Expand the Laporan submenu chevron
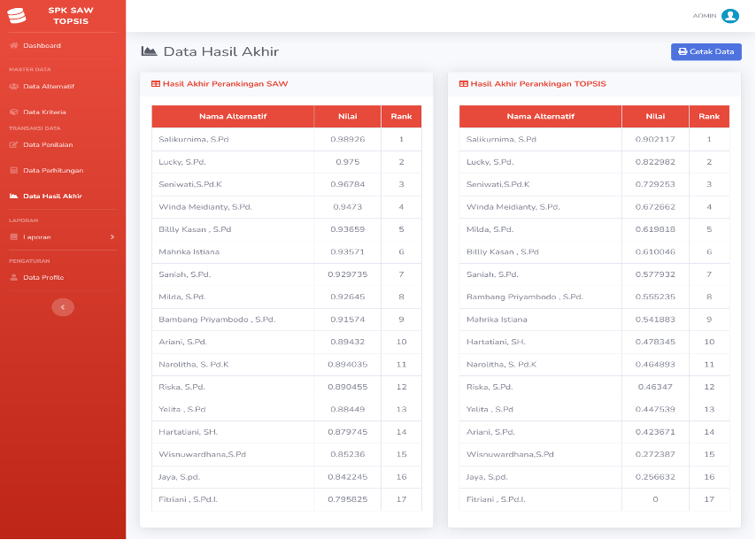The height and width of the screenshot is (540, 756). click(112, 236)
